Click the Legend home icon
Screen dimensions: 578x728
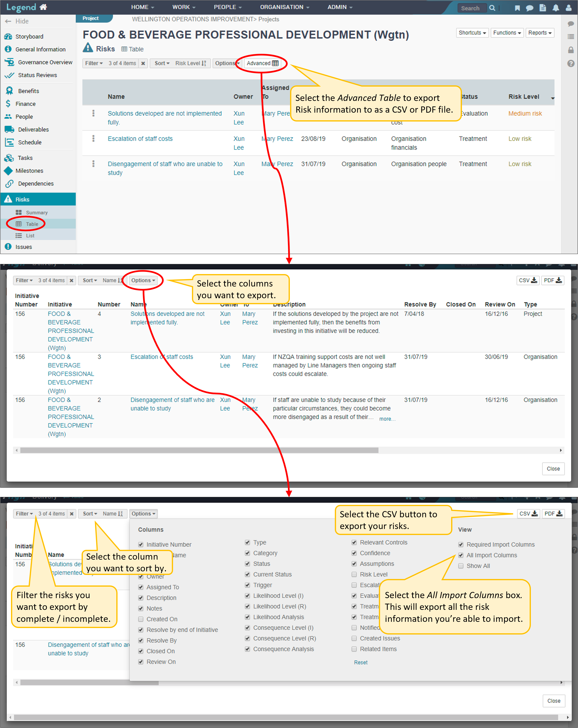tap(43, 7)
